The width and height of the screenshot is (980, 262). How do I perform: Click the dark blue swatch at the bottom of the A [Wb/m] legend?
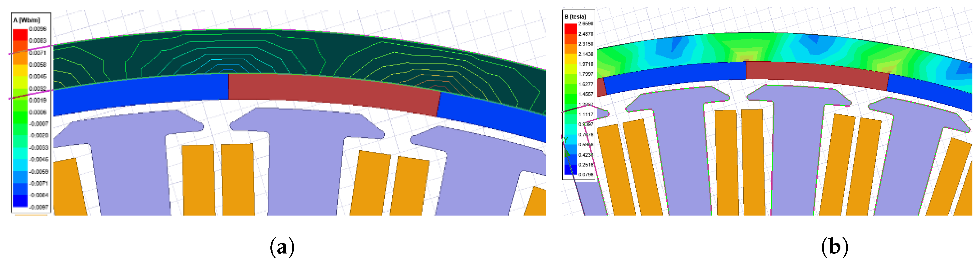pyautogui.click(x=20, y=200)
